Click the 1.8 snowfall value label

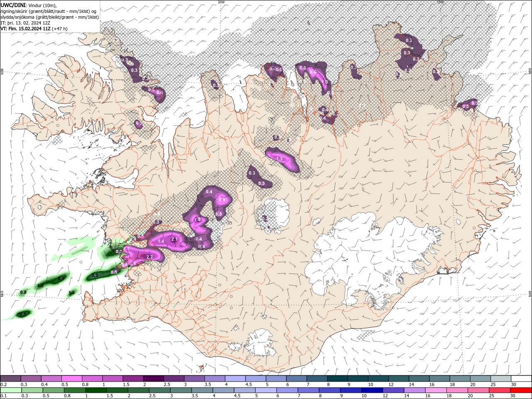198,220
